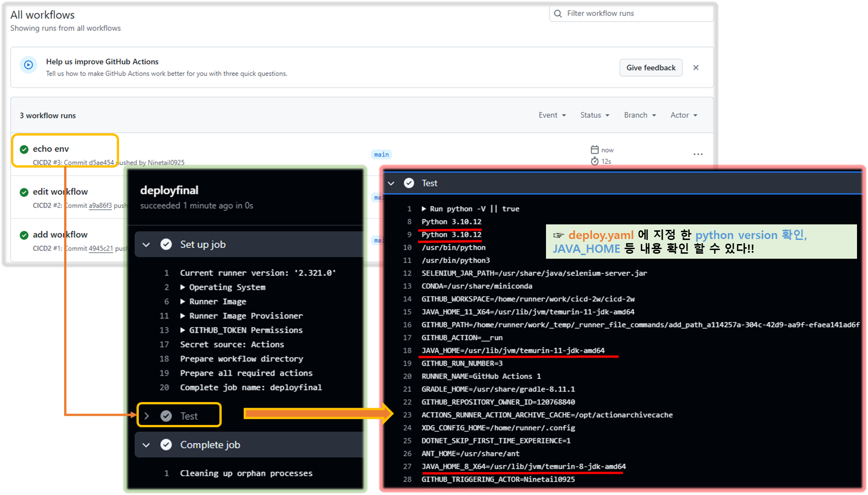Viewport: 868px width, 495px height.
Task: Click the SELENIUM_JAR_PATH log line
Action: [x=534, y=273]
